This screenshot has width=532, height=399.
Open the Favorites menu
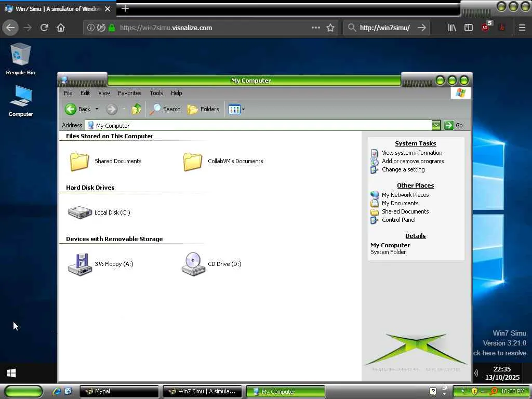(129, 93)
